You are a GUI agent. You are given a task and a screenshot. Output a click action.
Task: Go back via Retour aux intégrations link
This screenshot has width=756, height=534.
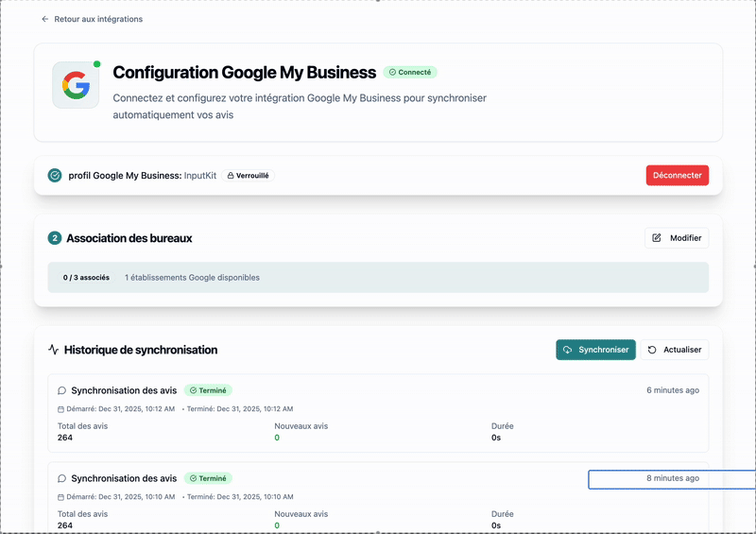92,19
